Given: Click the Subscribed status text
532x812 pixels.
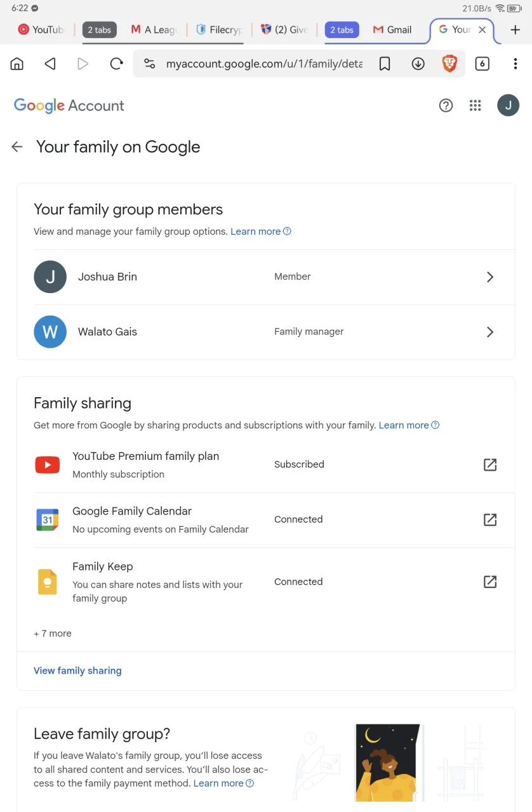Looking at the screenshot, I should [x=299, y=464].
